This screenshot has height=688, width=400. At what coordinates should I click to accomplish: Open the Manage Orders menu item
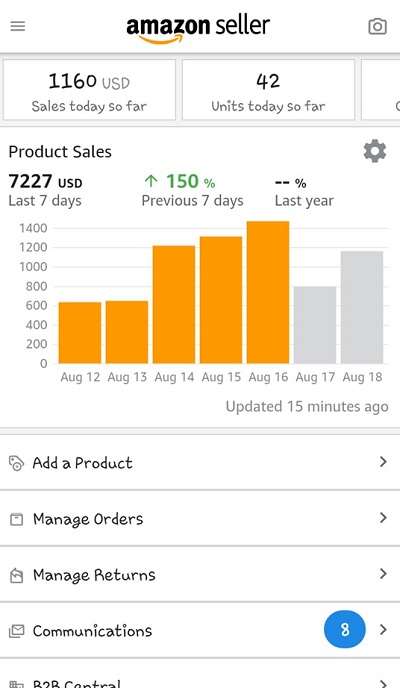[x=200, y=519]
